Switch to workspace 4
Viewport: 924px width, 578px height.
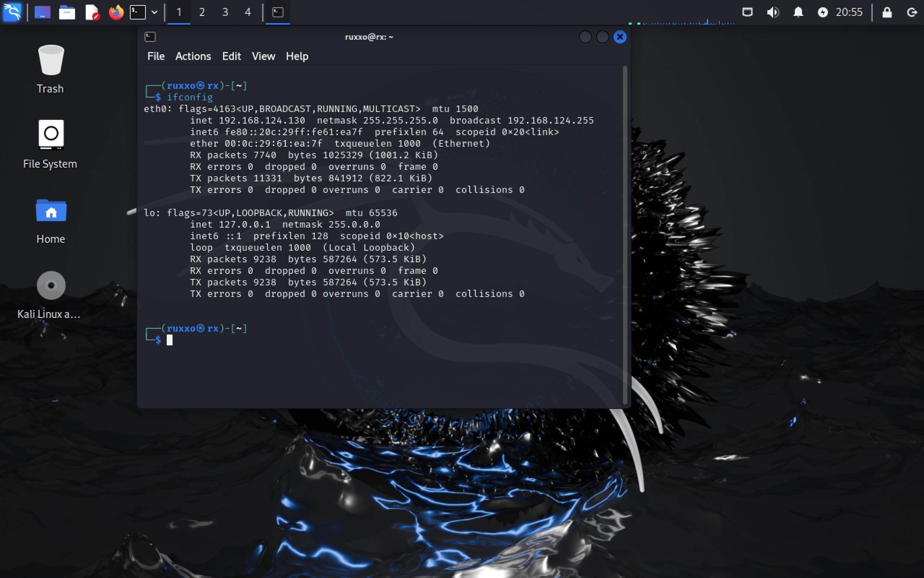248,12
